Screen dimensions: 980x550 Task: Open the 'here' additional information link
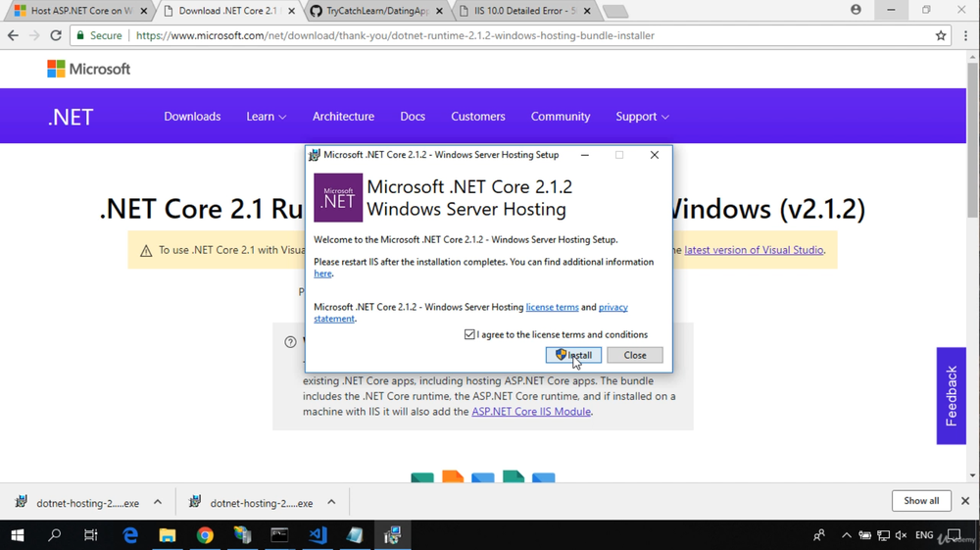[322, 274]
